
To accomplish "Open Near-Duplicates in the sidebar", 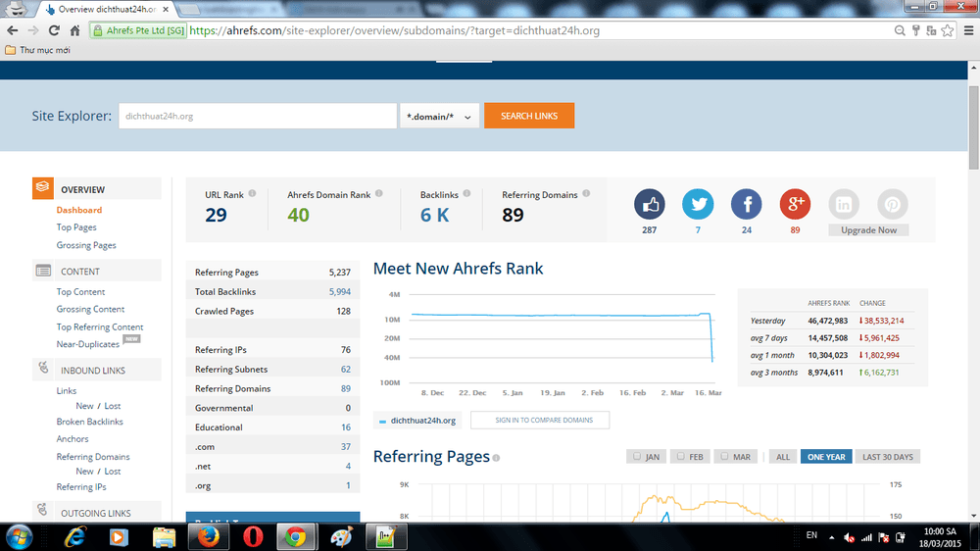I will coord(87,344).
